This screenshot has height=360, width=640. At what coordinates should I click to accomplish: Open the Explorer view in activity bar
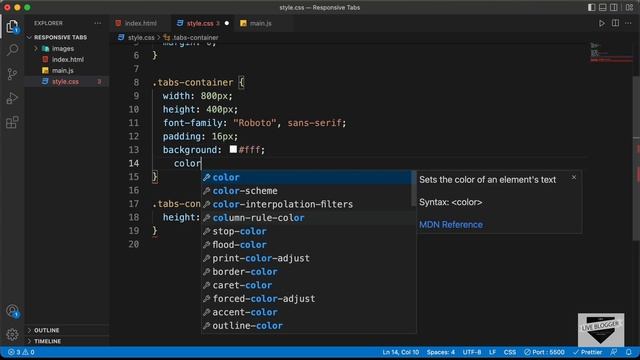pos(12,27)
